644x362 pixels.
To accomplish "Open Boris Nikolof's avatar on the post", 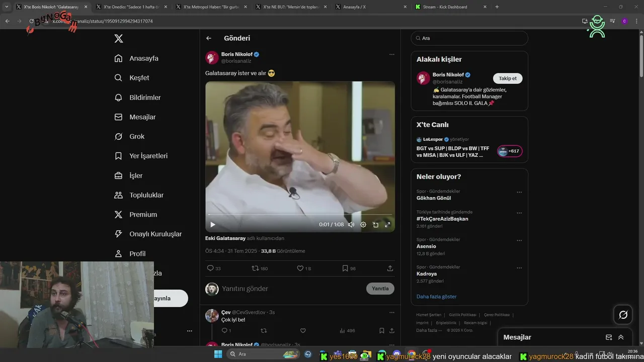I will point(212,57).
